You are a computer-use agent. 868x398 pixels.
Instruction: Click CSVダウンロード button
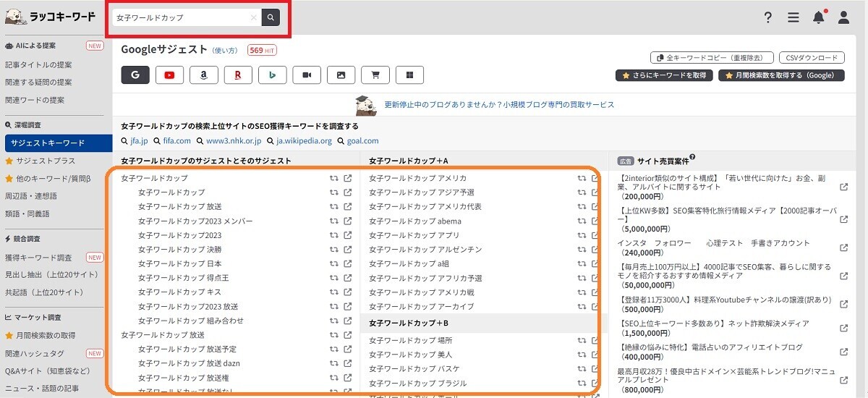pyautogui.click(x=812, y=58)
